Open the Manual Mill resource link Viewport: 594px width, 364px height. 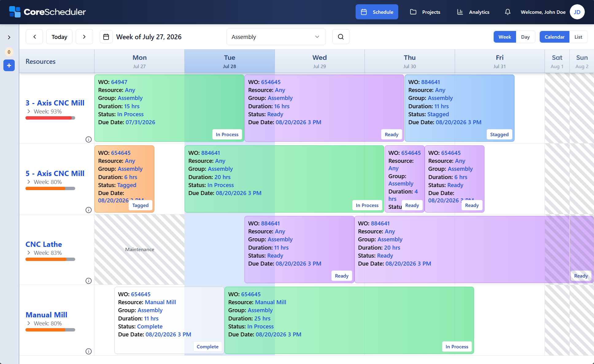pyautogui.click(x=46, y=315)
